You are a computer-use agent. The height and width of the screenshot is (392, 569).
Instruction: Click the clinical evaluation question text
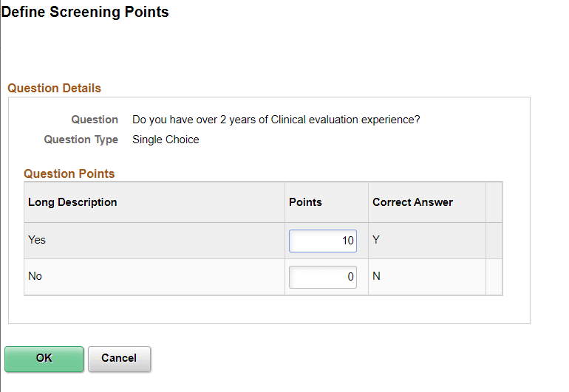[276, 120]
